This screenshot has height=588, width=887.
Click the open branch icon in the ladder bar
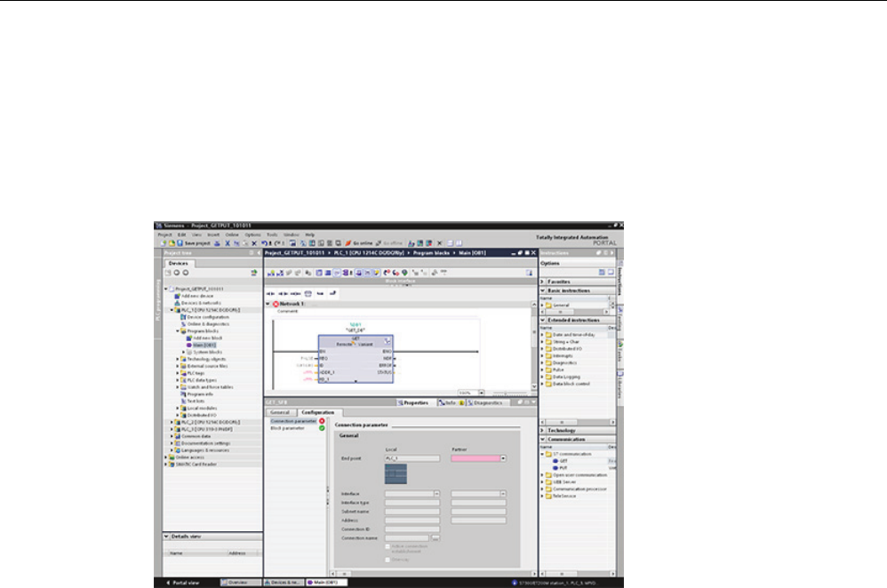click(320, 293)
